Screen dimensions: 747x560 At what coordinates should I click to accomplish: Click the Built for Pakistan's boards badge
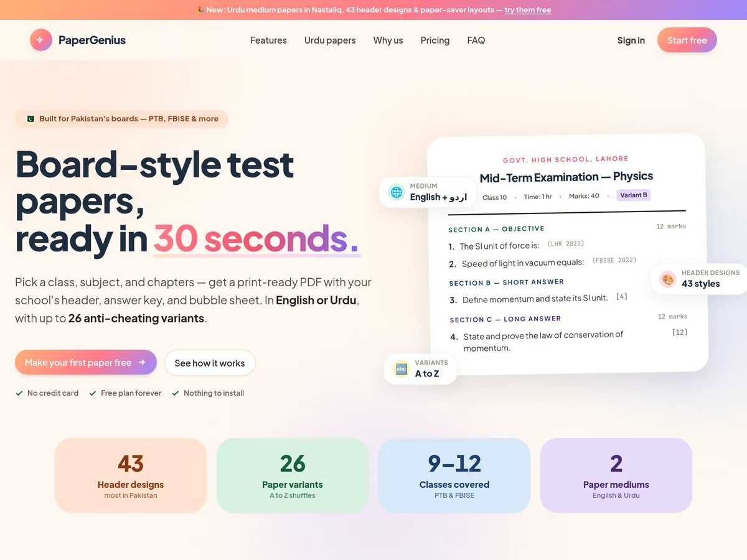click(x=121, y=119)
